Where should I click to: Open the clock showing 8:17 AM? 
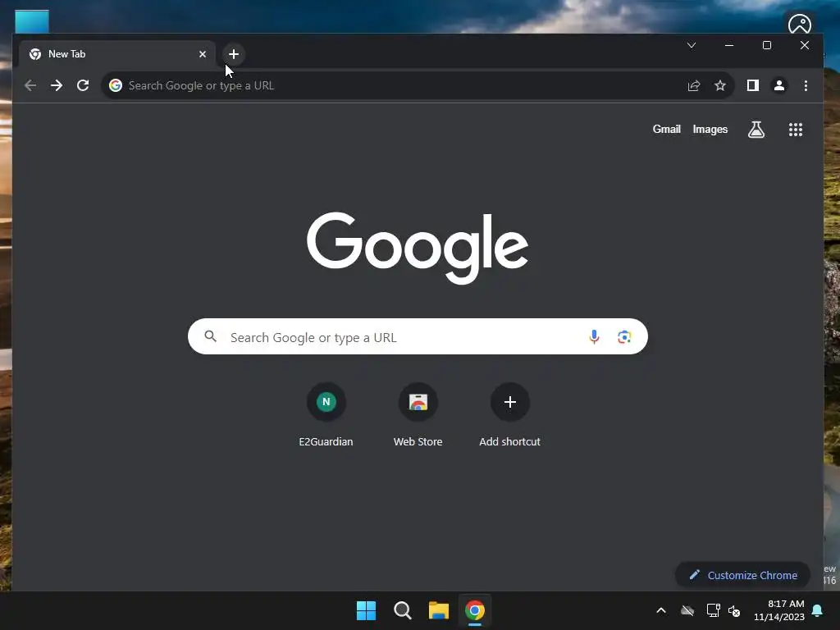[779, 610]
